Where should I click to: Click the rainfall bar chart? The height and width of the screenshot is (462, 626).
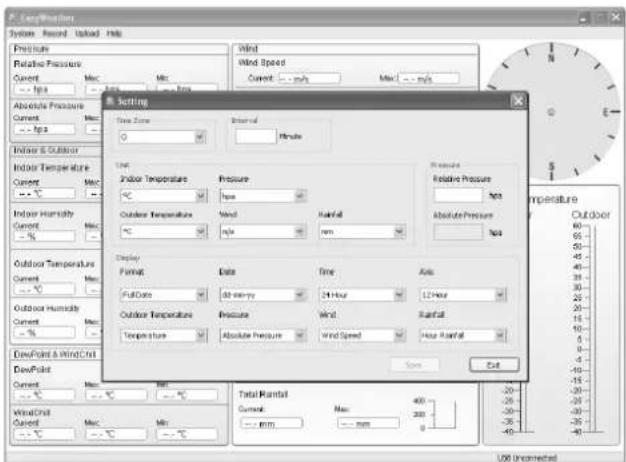pos(435,414)
